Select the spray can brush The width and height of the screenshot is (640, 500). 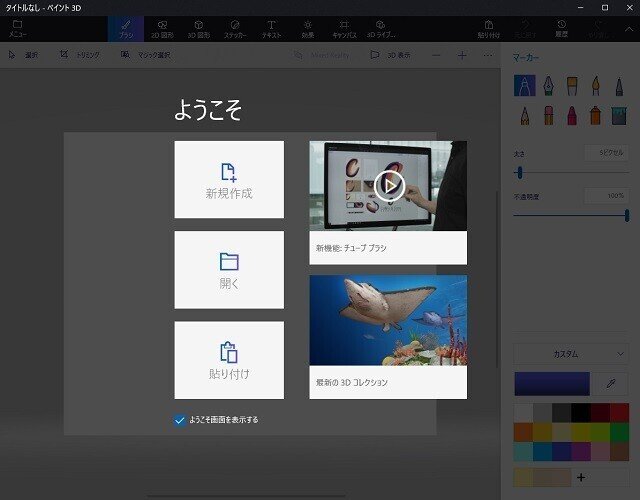[x=596, y=115]
